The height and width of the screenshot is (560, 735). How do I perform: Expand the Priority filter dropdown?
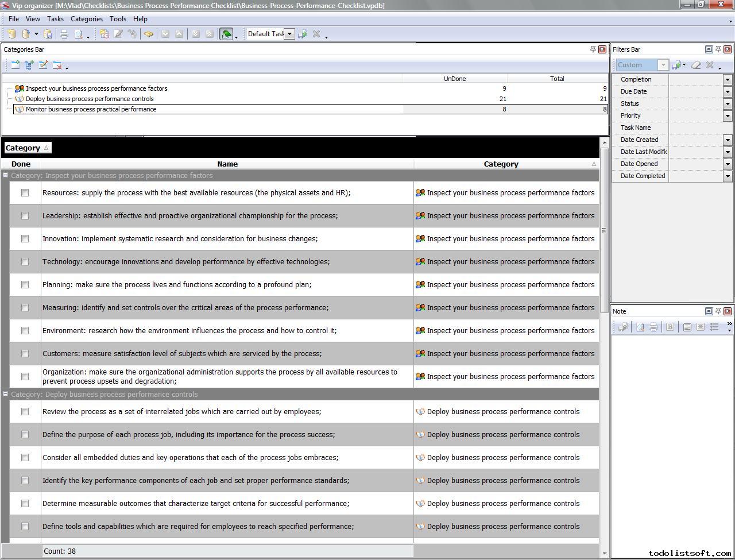pyautogui.click(x=728, y=115)
